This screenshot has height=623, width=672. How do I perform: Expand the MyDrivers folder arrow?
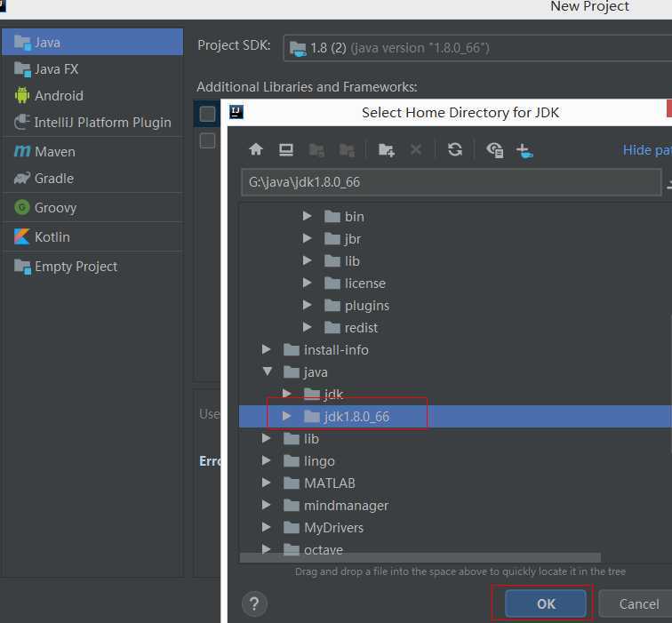[266, 527]
